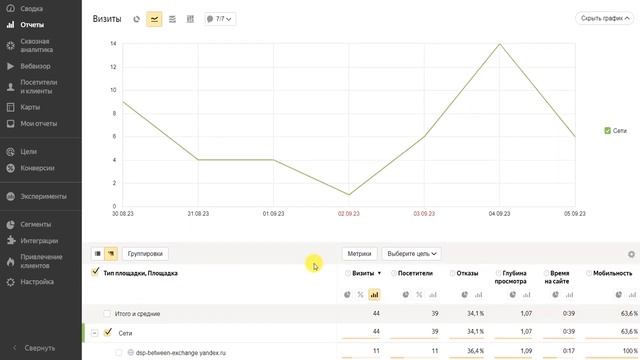640x360 pixels.
Task: Select bar chart icon under Время на сайте
Action: pos(569,295)
